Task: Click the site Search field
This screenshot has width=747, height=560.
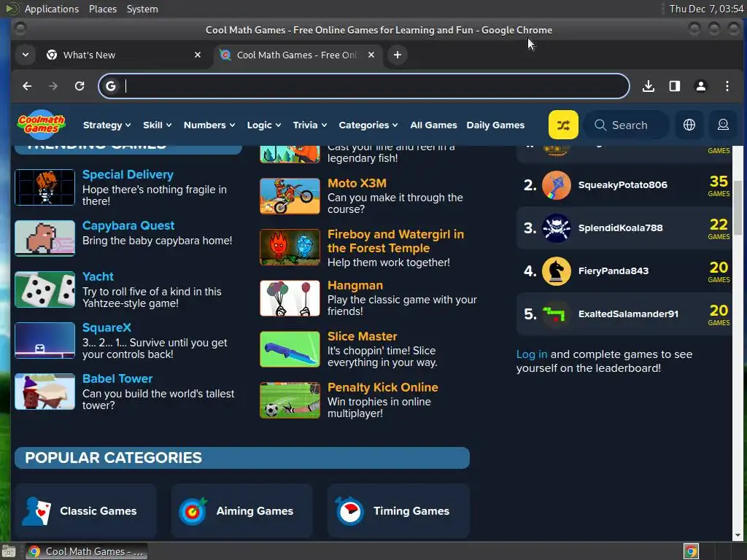Action: click(627, 125)
